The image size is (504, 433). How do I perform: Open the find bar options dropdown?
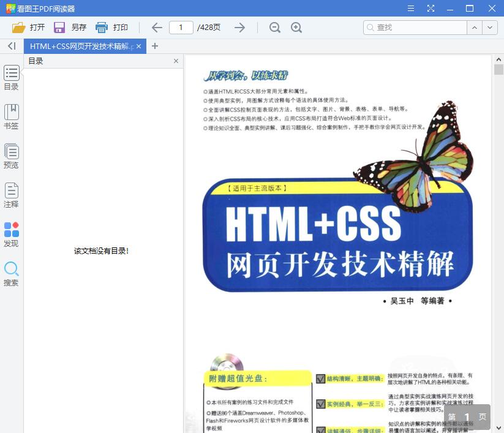pos(490,27)
